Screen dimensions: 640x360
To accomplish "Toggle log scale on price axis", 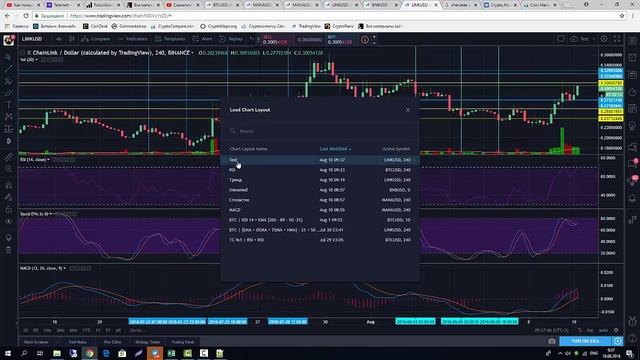I will (589, 330).
